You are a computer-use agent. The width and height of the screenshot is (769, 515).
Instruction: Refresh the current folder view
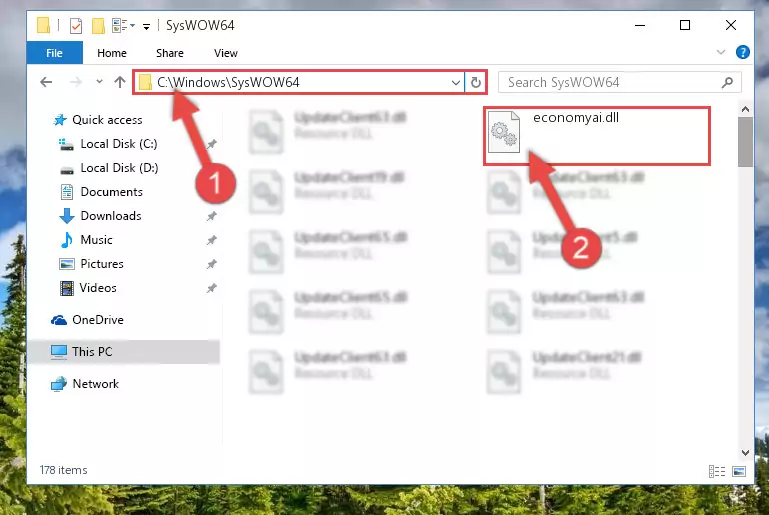pyautogui.click(x=477, y=82)
